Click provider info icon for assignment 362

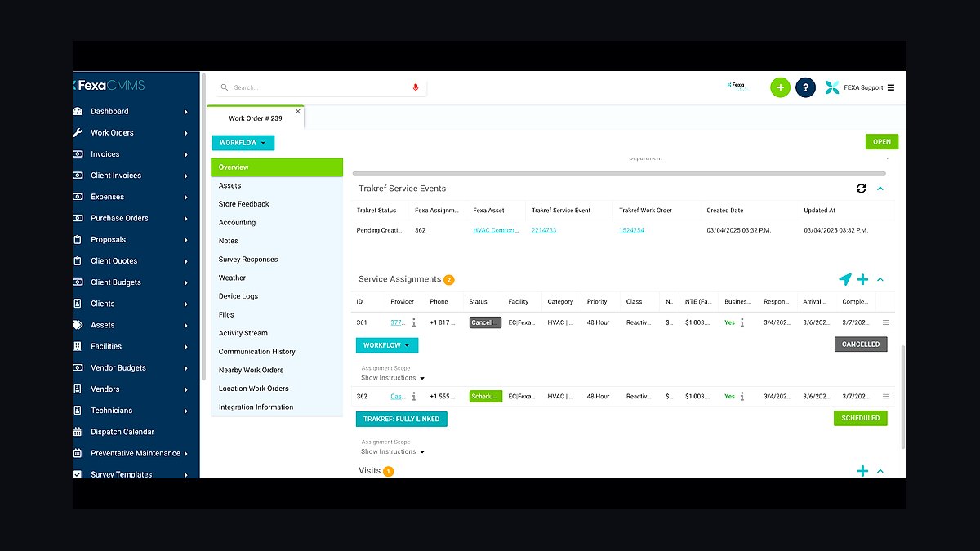click(413, 396)
